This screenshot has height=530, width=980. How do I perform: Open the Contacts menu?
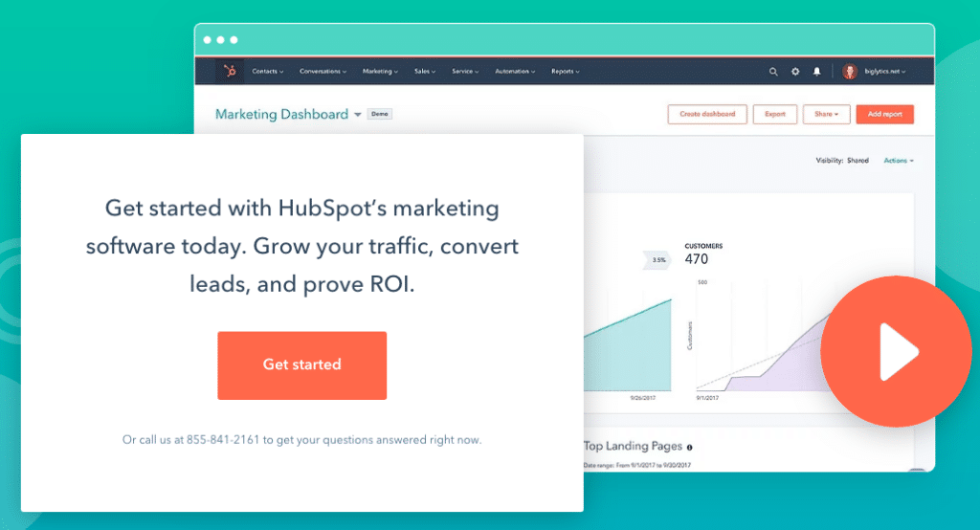pyautogui.click(x=268, y=71)
